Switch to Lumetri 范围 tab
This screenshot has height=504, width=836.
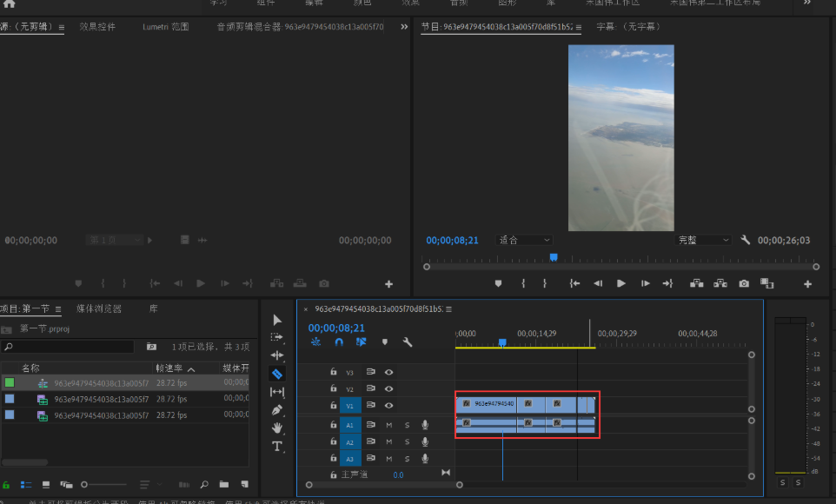tap(165, 27)
